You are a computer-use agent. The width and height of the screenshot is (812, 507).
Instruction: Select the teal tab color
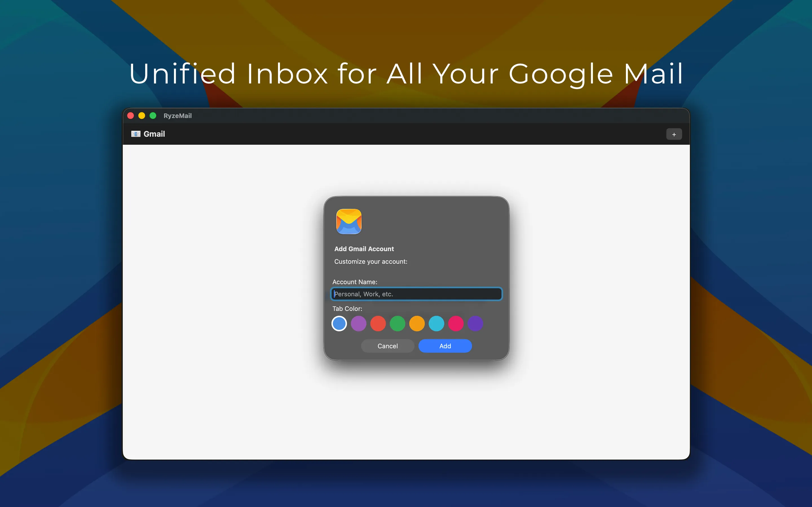(x=436, y=323)
